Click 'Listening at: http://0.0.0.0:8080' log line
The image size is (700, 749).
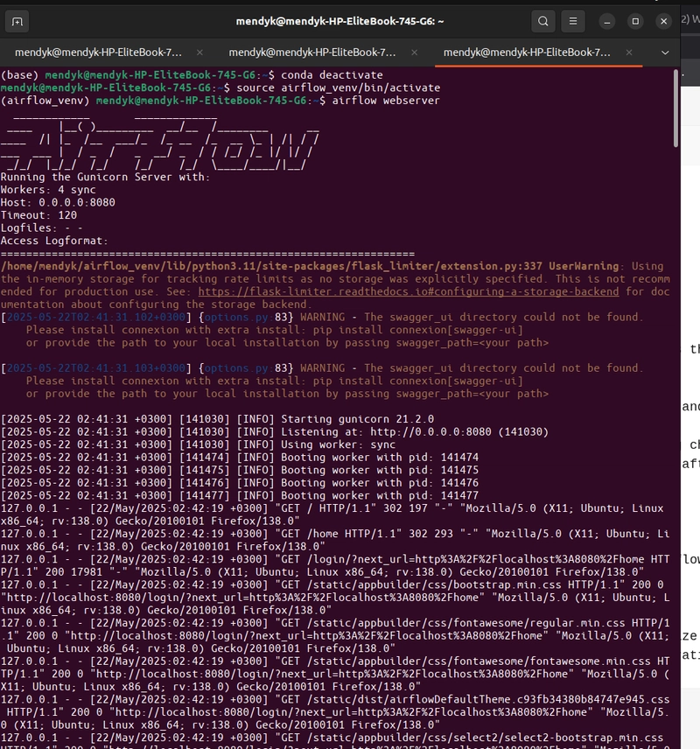(275, 432)
